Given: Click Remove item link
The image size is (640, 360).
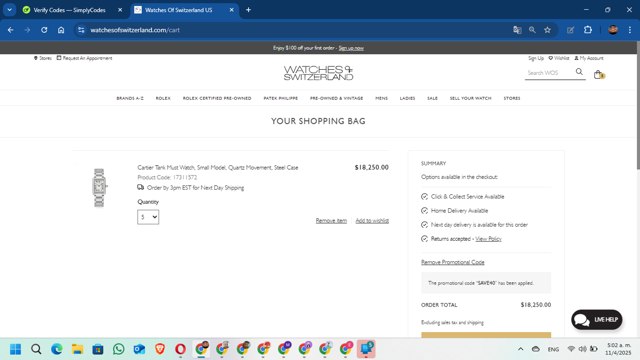Looking at the screenshot, I should pyautogui.click(x=331, y=221).
